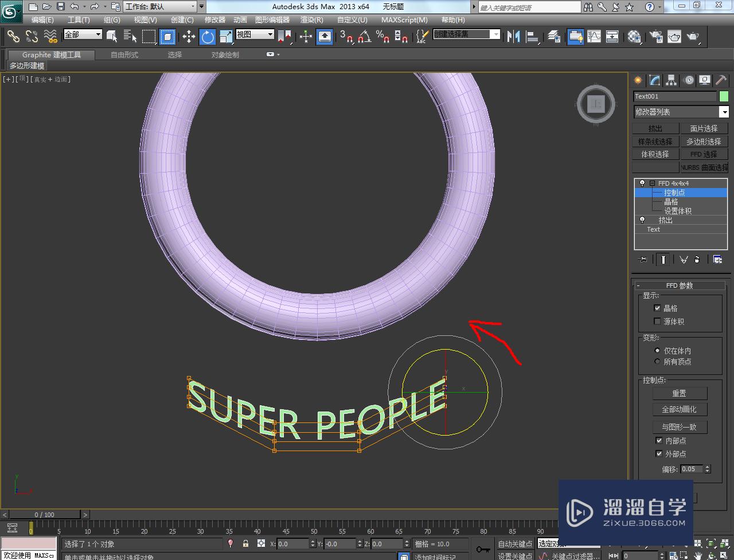Switch to the Utilities hammer panel tab
The width and height of the screenshot is (734, 560).
(x=721, y=80)
